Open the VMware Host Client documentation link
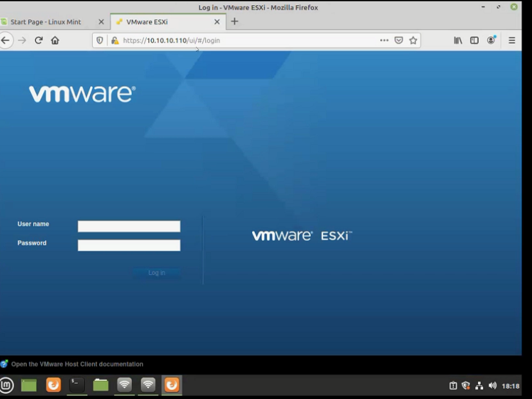 click(77, 364)
